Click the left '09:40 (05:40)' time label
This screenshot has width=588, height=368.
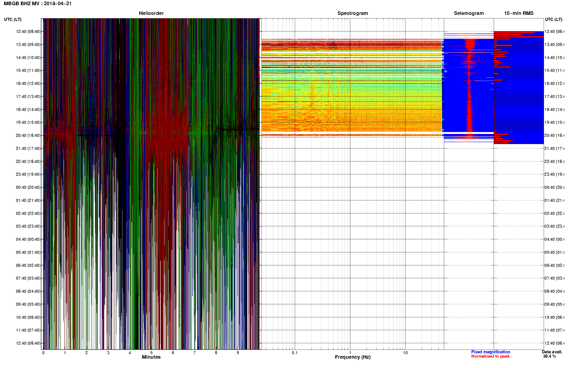pyautogui.click(x=28, y=304)
